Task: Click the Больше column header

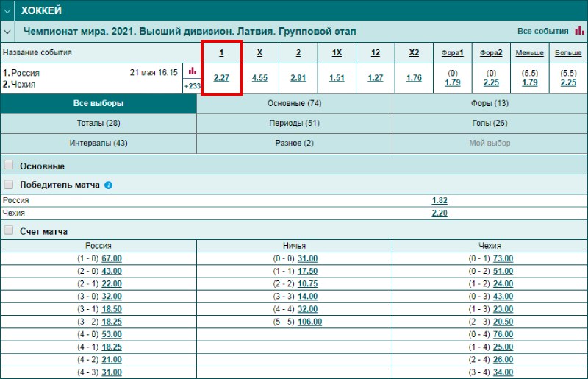Action: click(x=568, y=53)
